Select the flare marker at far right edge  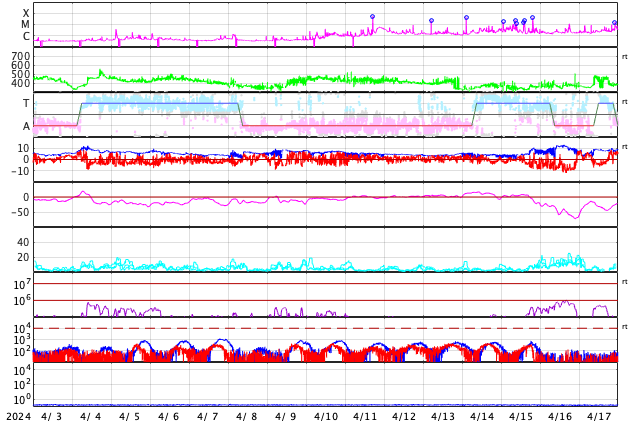tap(615, 23)
